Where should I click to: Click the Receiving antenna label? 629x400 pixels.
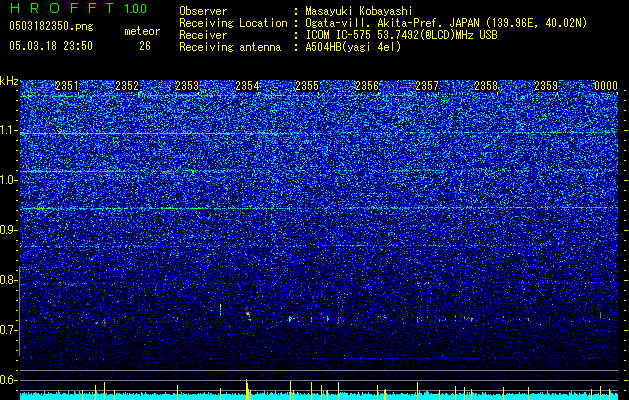(230, 47)
